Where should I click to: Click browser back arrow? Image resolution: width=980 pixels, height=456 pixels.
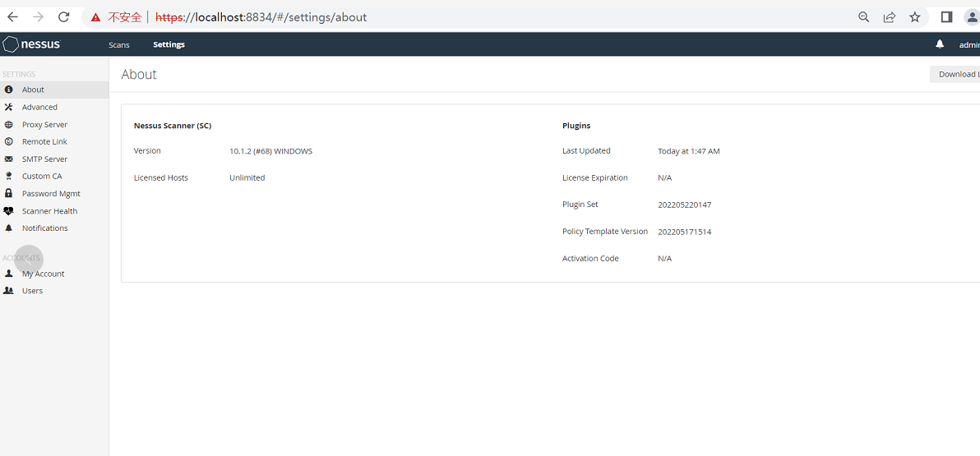tap(12, 17)
